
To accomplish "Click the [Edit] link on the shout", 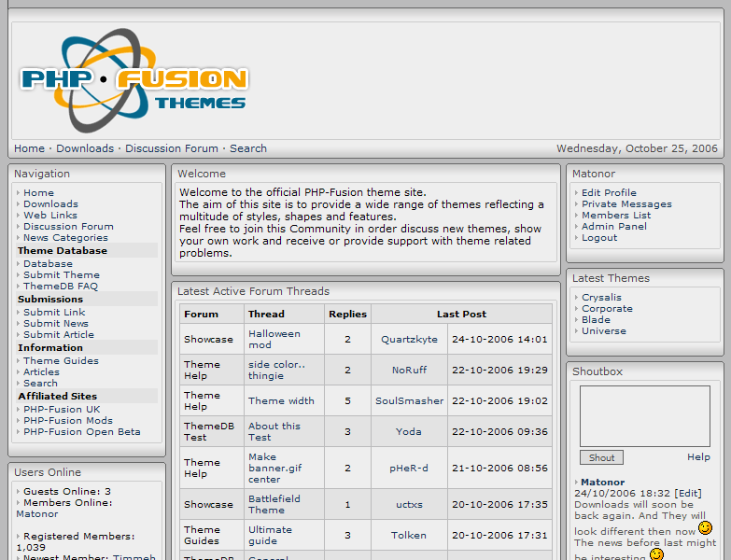I will point(687,494).
